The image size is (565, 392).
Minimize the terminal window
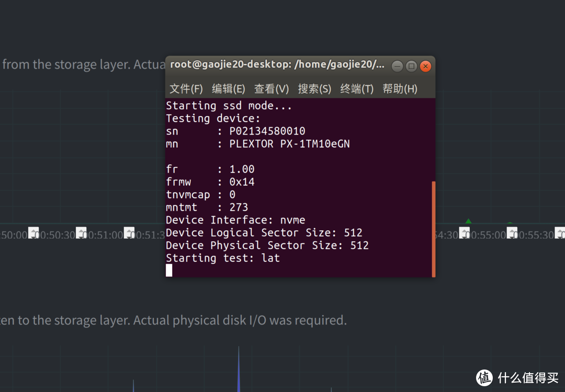click(397, 66)
